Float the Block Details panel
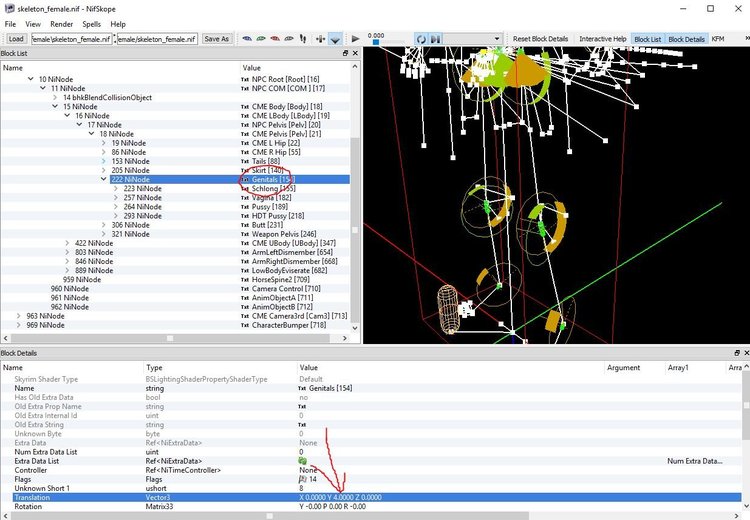 [x=737, y=353]
